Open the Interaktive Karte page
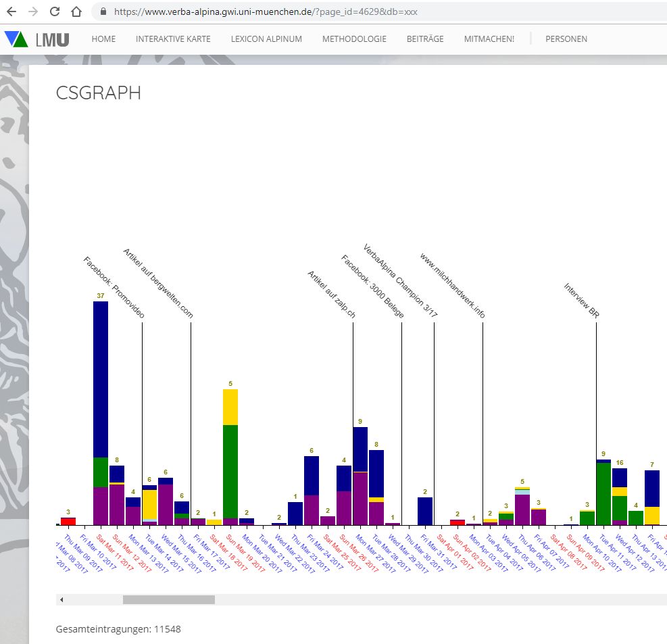The height and width of the screenshot is (644, 667). [x=173, y=39]
